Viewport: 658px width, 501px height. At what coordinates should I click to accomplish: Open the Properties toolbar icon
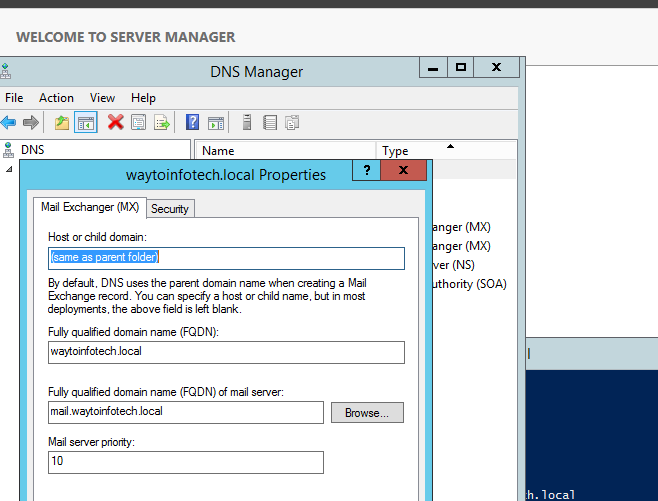tap(138, 123)
